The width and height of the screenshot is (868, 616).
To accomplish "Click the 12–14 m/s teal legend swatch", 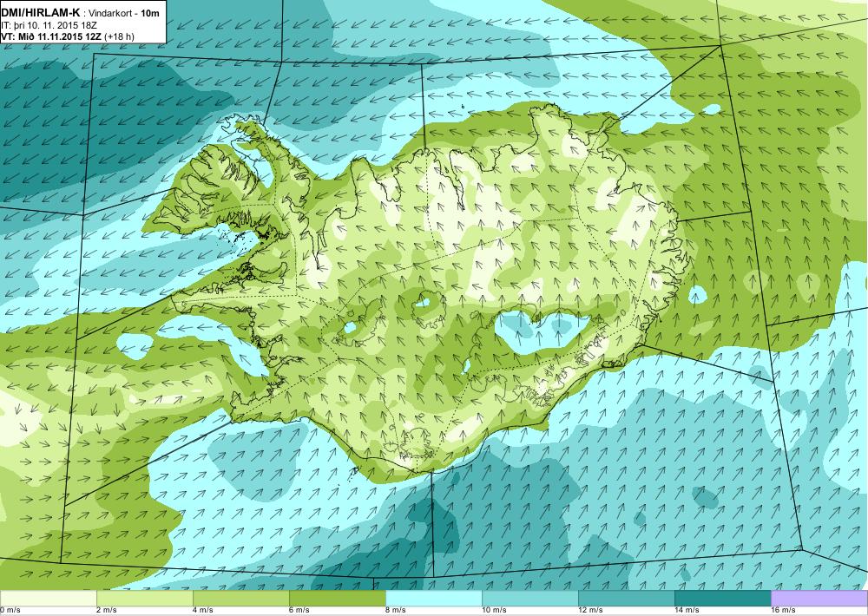I will pyautogui.click(x=626, y=599).
